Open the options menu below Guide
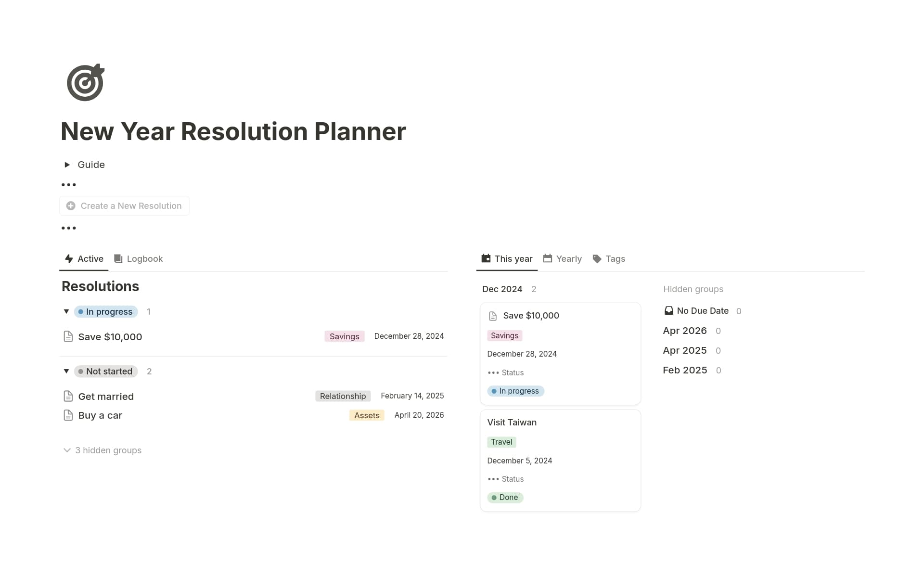Image resolution: width=924 pixels, height=577 pixels. click(69, 184)
